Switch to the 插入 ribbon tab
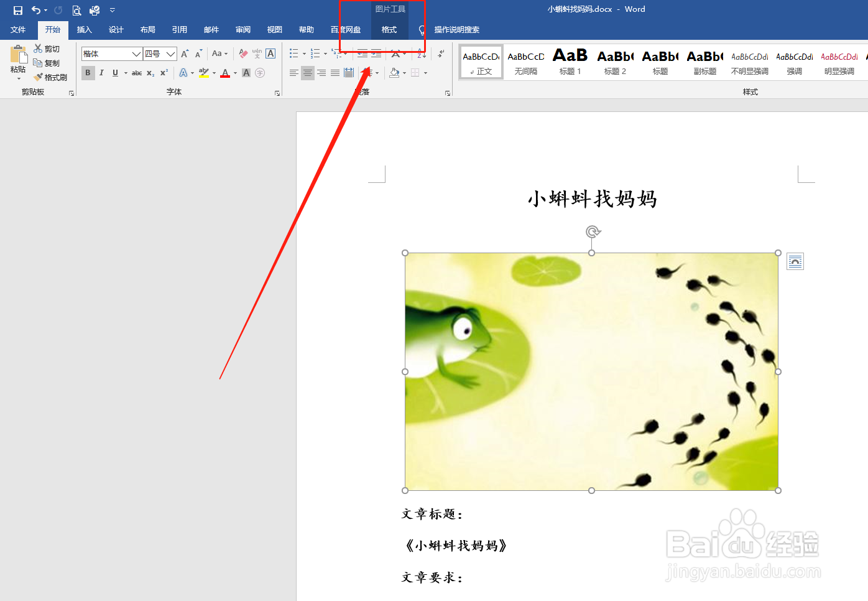The image size is (868, 601). tap(84, 29)
